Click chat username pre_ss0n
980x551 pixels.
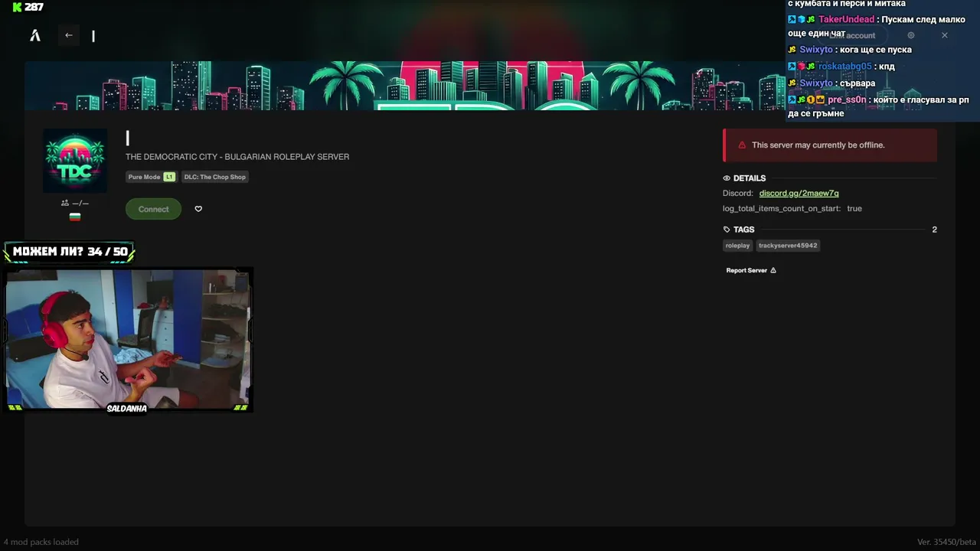tap(847, 100)
